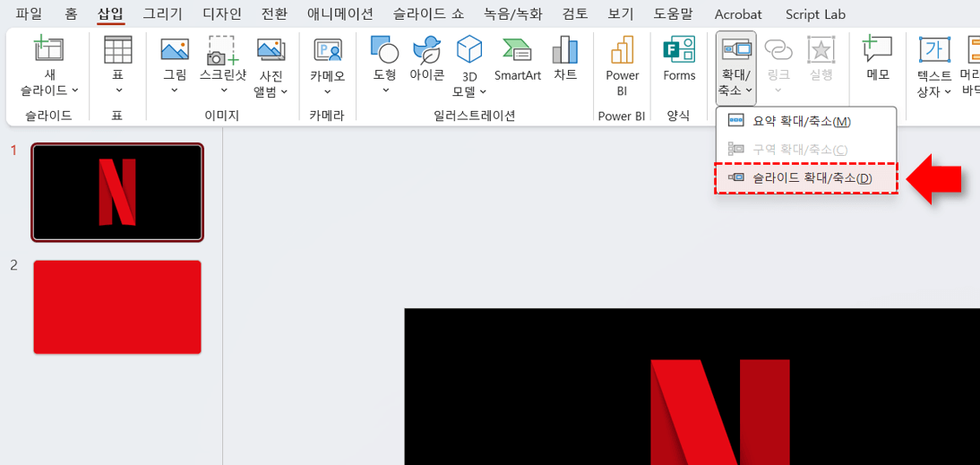The width and height of the screenshot is (980, 465).
Task: Click the 도형 shapes icon
Action: [385, 50]
